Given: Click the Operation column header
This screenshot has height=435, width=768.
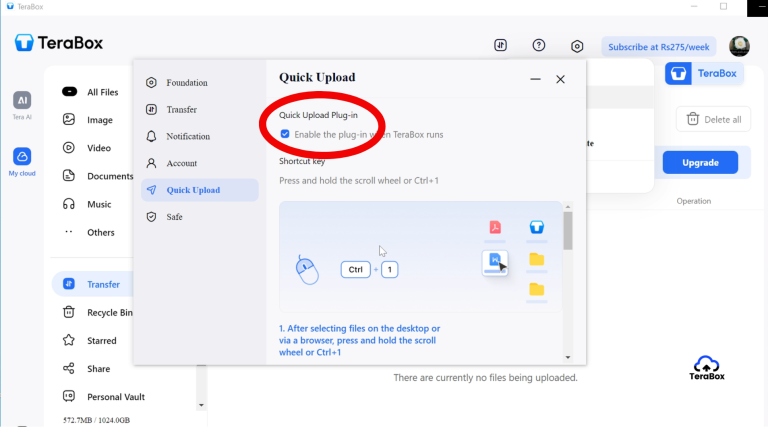Looking at the screenshot, I should coord(694,201).
